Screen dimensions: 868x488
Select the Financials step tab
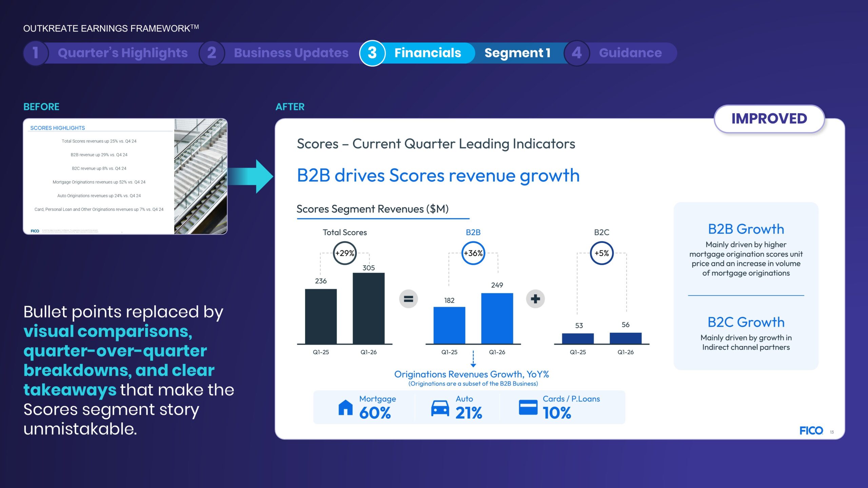(427, 53)
